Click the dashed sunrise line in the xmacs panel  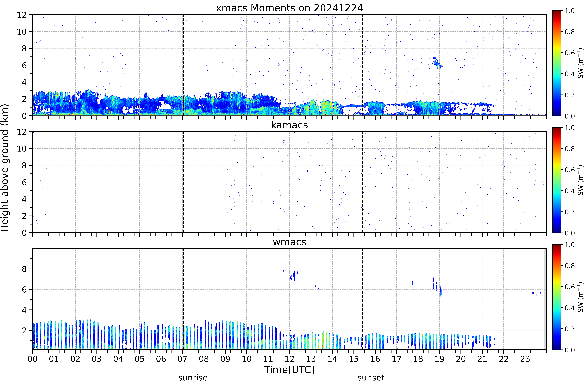click(183, 65)
